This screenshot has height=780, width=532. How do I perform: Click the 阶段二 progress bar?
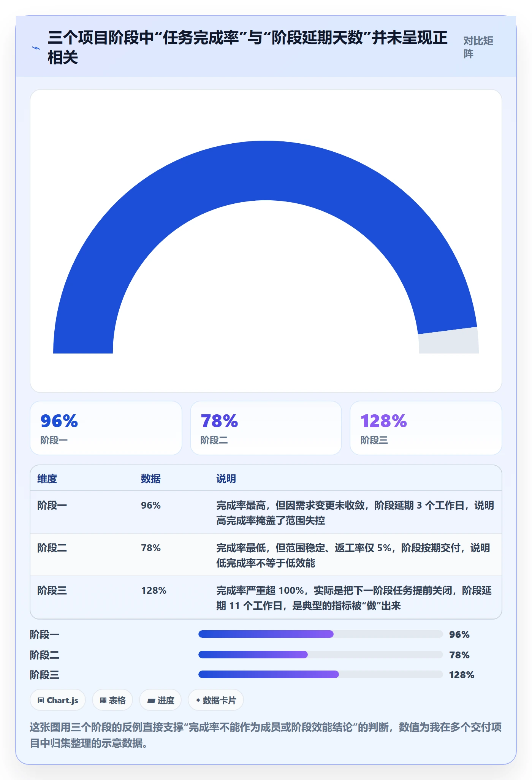(321, 655)
